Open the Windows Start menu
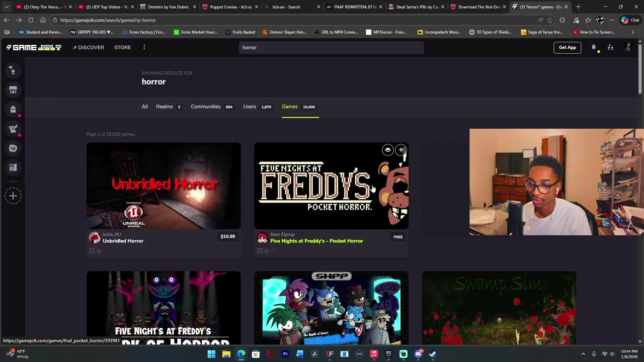Image resolution: width=644 pixels, height=362 pixels. 211,354
